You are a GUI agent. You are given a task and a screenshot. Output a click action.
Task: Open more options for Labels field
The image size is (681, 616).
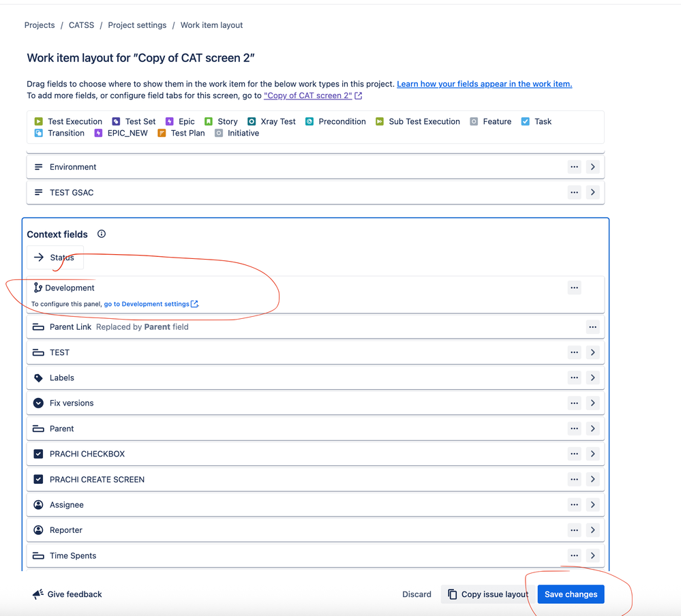574,378
